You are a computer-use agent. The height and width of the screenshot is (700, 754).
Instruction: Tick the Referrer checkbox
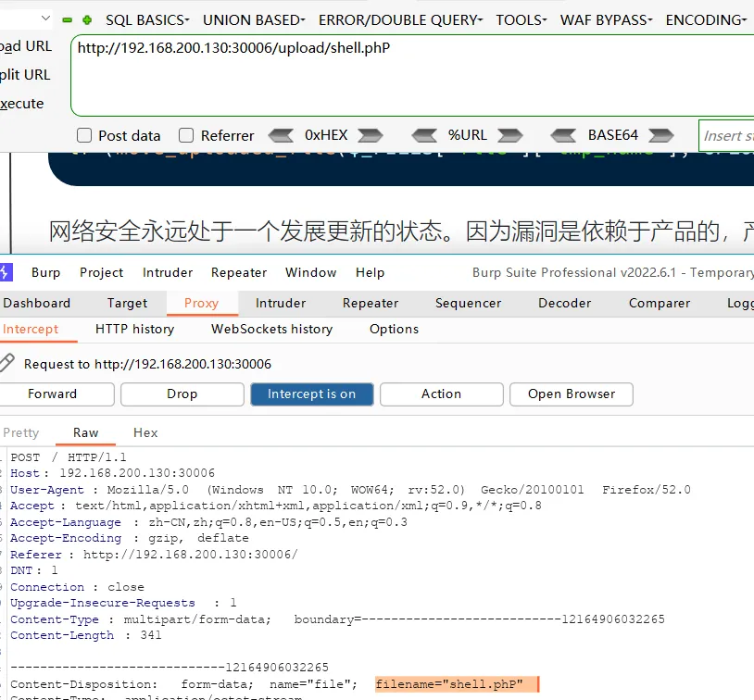tap(186, 135)
